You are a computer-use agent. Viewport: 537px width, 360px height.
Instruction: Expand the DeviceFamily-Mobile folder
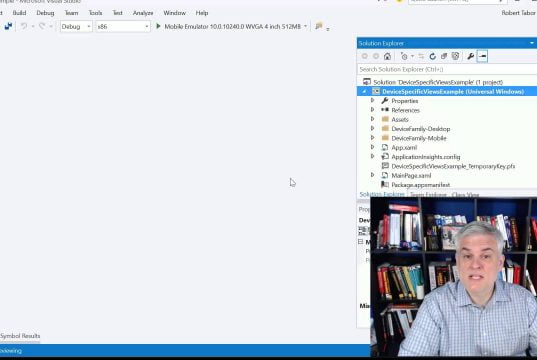[x=373, y=137]
